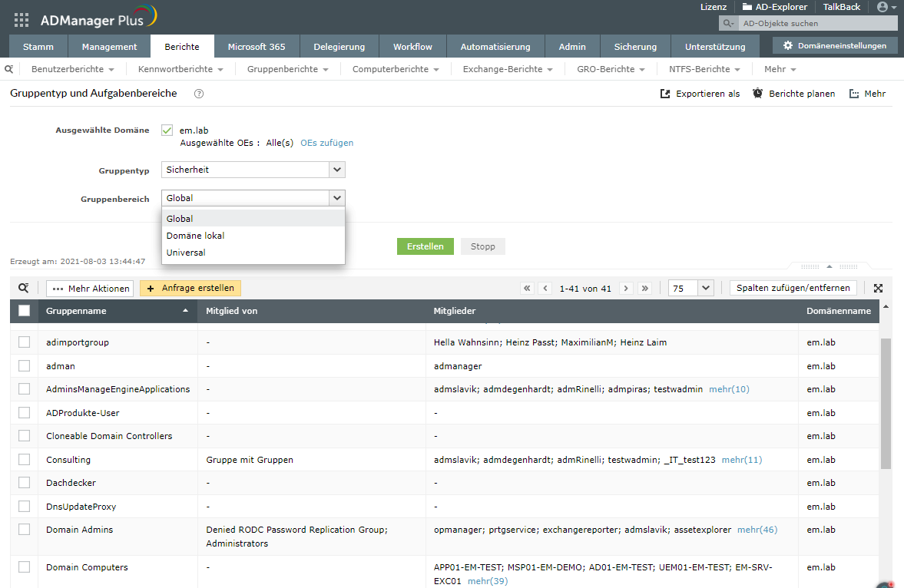Click the green Erstellen button
The width and height of the screenshot is (904, 588).
426,246
